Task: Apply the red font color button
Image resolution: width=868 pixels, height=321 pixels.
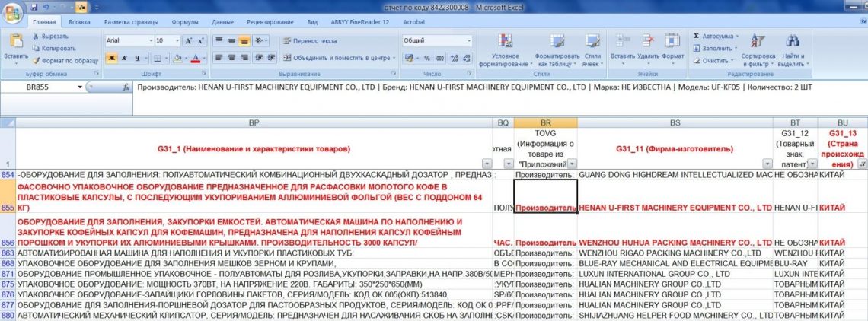Action: [195, 58]
